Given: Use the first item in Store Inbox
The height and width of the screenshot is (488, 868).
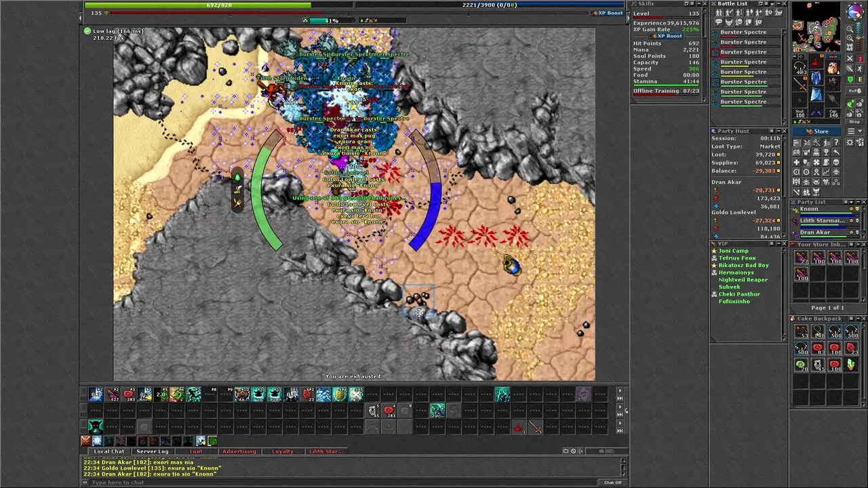Looking at the screenshot, I should (x=802, y=258).
